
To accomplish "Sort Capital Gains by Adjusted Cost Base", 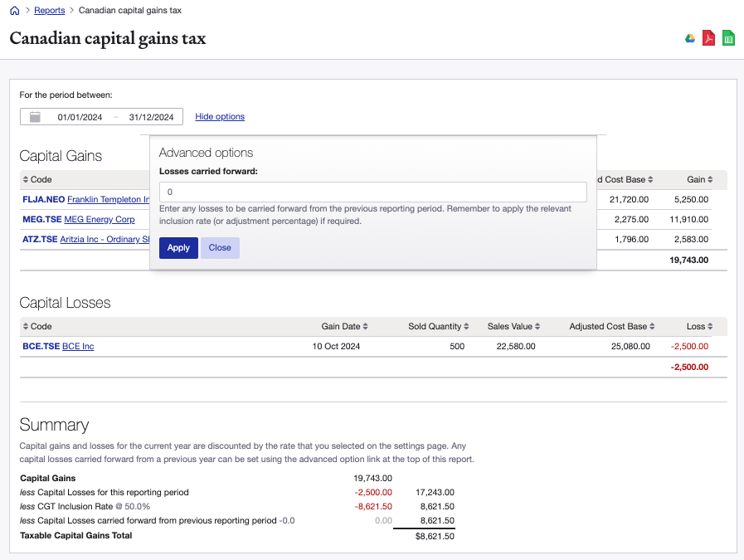I will [625, 179].
